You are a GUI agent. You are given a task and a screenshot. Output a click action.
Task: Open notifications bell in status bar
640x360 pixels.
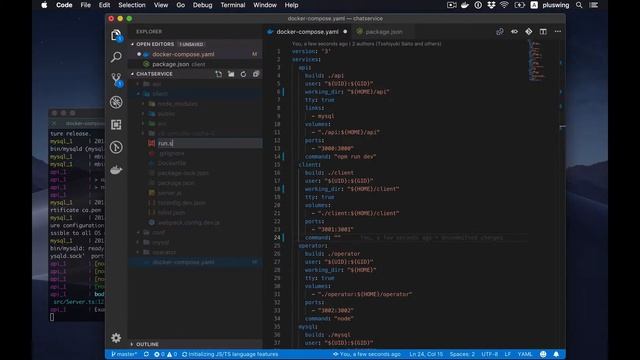[x=556, y=354]
